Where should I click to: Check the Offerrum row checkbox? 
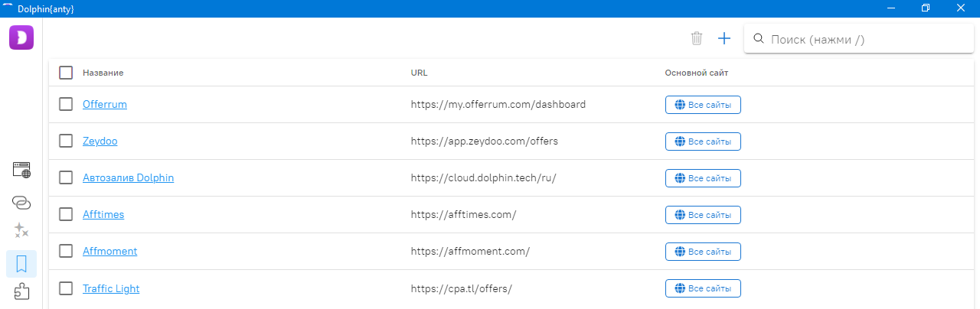click(x=66, y=104)
